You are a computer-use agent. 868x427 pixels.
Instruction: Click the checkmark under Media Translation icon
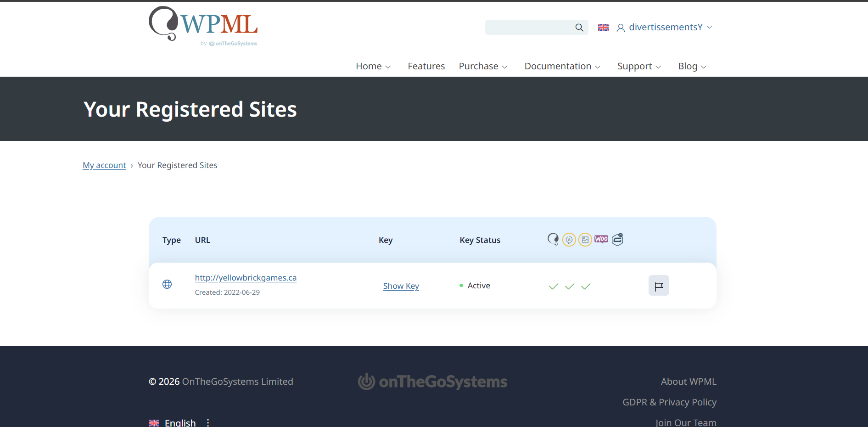[586, 287]
